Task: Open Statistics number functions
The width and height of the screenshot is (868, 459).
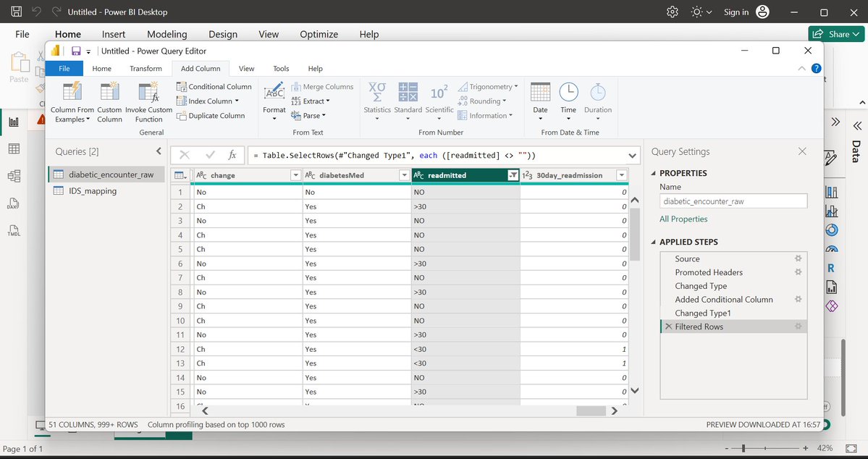Action: point(377,102)
